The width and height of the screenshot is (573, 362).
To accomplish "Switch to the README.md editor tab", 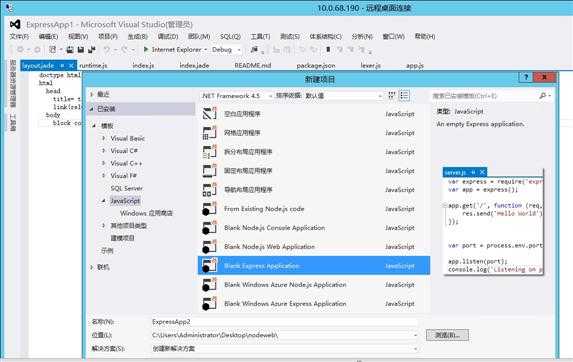I will 253,65.
